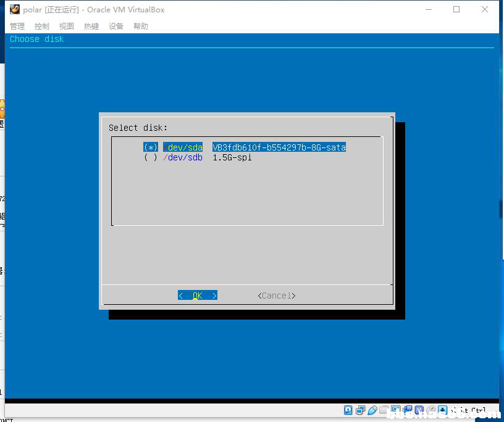The width and height of the screenshot is (504, 422).
Task: Click the VirtualBox icon in title bar
Action: click(15, 9)
